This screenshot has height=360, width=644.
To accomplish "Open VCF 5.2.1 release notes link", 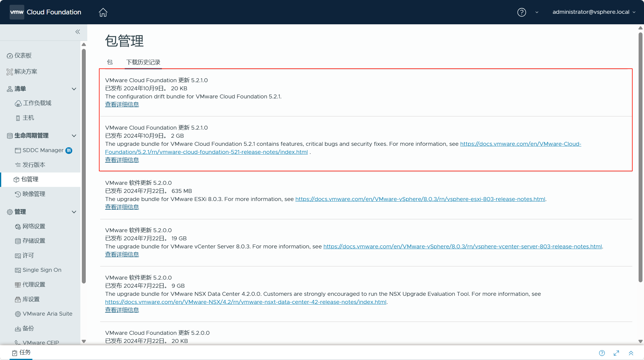I will [343, 148].
